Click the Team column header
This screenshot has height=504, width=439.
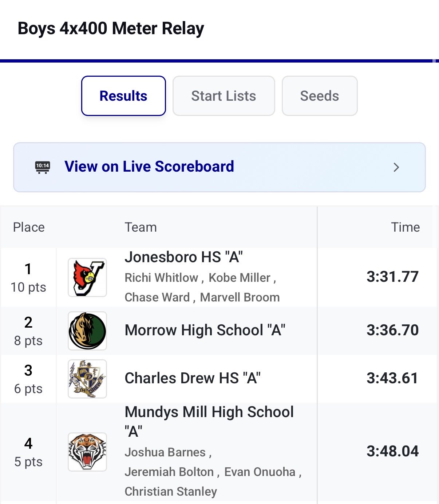(x=141, y=227)
